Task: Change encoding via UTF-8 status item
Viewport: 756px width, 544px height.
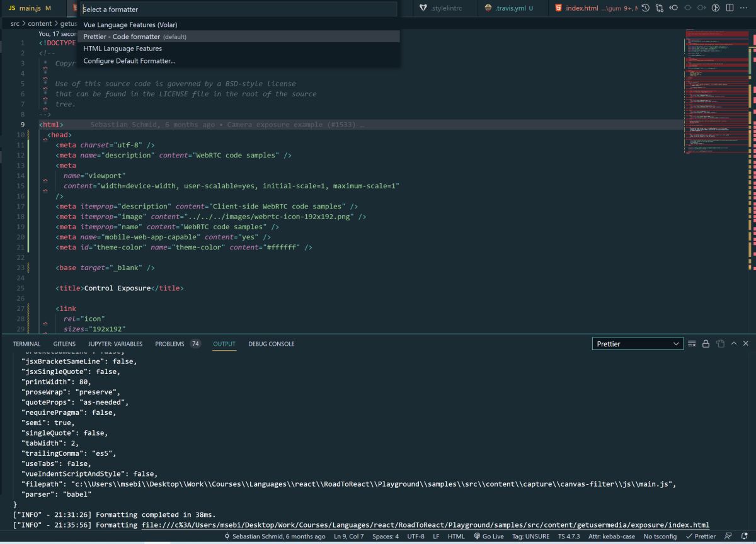Action: pyautogui.click(x=416, y=536)
